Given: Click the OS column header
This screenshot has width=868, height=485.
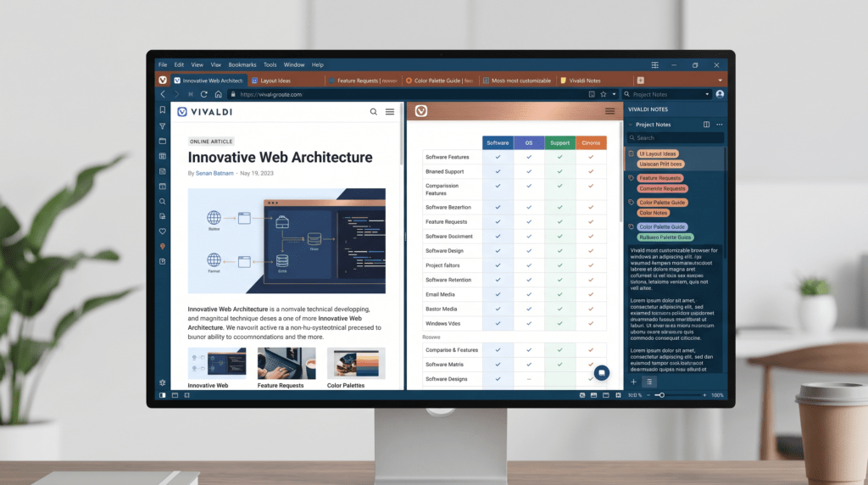Looking at the screenshot, I should coord(529,142).
